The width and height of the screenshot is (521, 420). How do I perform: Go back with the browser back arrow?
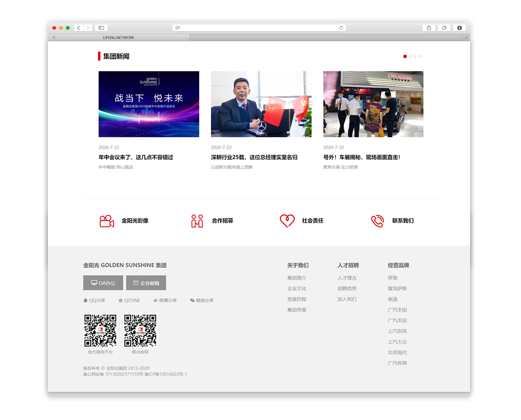pyautogui.click(x=79, y=28)
